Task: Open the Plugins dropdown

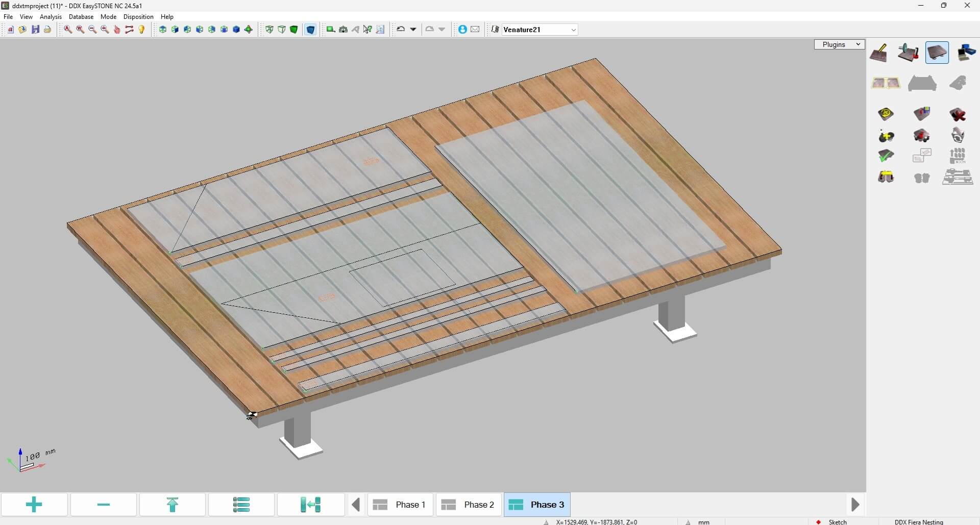Action: [839, 44]
